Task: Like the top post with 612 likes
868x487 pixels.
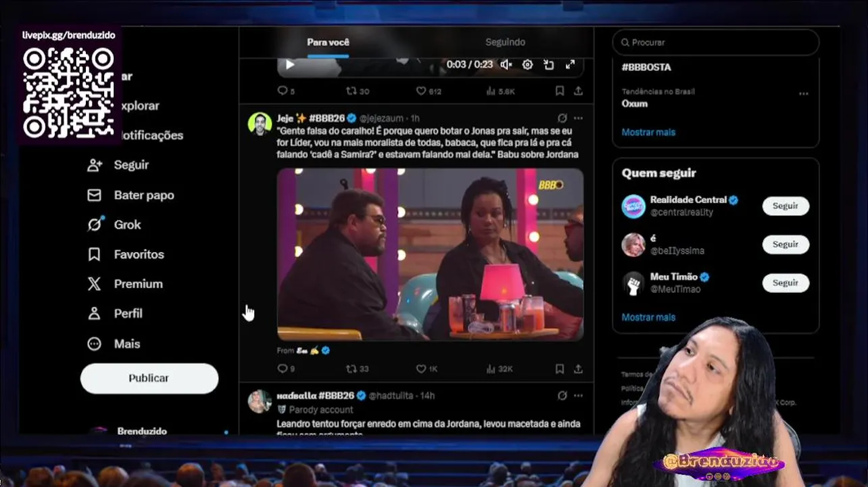Action: [429, 91]
